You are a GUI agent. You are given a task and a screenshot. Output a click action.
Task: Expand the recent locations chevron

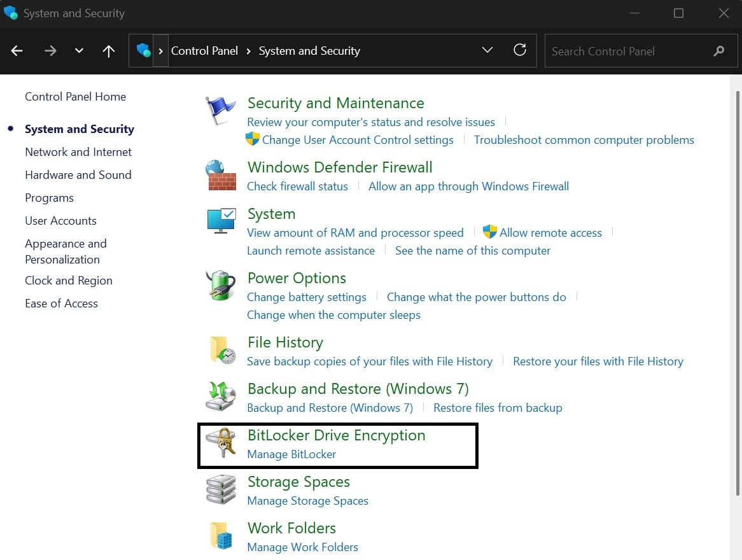click(x=79, y=51)
